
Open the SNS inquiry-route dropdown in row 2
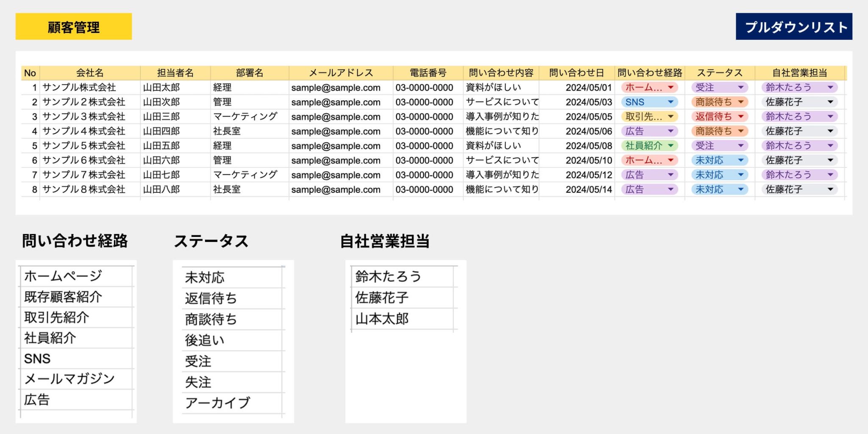click(649, 102)
